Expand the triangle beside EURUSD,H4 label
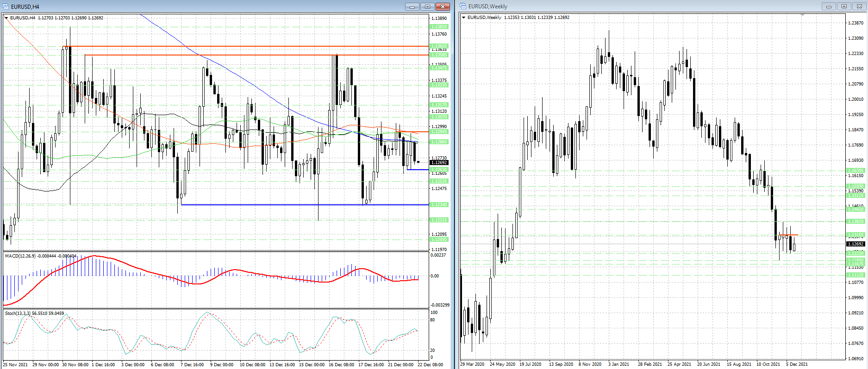The width and height of the screenshot is (868, 369). (6, 18)
